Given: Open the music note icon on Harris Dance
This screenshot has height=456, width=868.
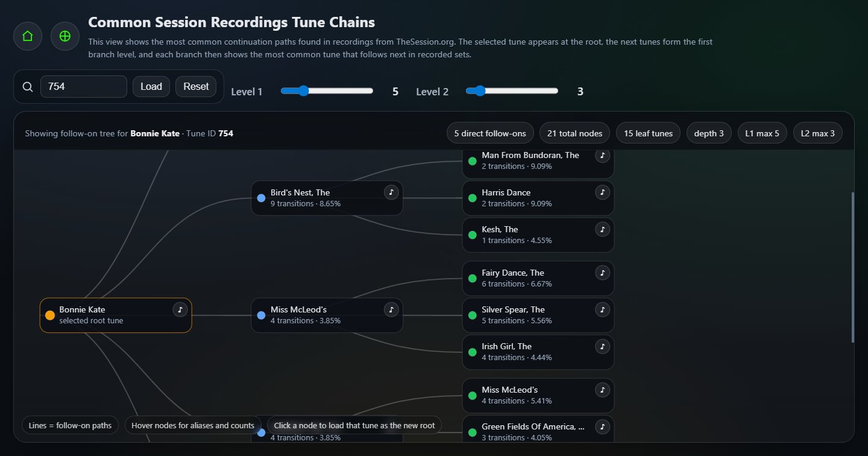Looking at the screenshot, I should [x=602, y=192].
